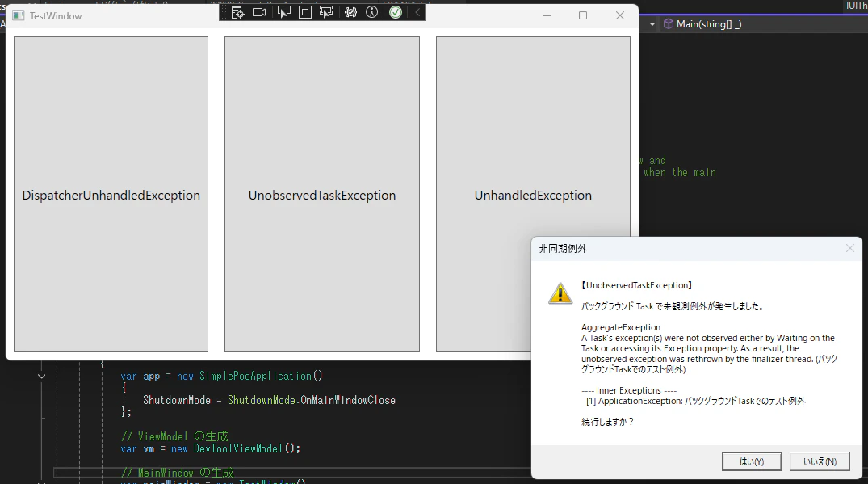868x484 pixels.
Task: Click the '// ViewModel の生成' comment line
Action: [x=174, y=436]
